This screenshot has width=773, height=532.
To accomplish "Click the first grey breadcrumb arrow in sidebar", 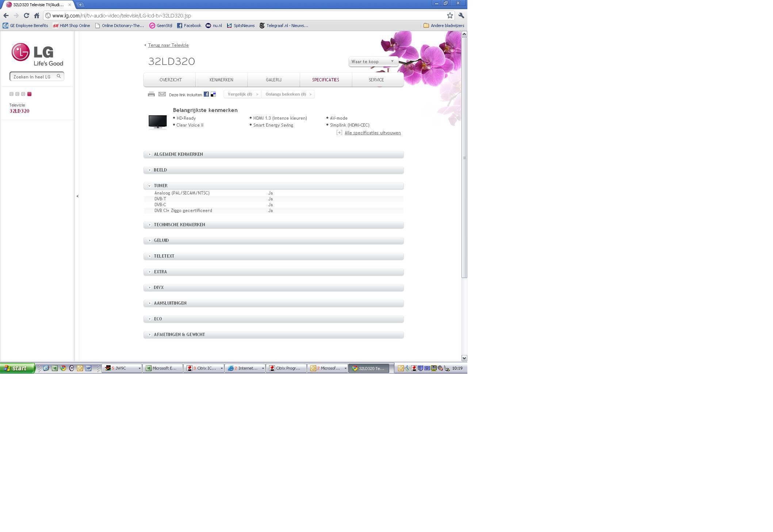I will click(x=11, y=94).
